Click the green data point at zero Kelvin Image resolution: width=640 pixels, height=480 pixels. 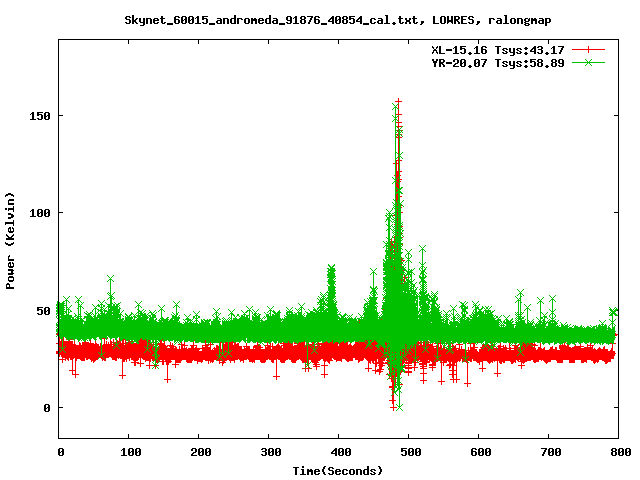pyautogui.click(x=399, y=407)
